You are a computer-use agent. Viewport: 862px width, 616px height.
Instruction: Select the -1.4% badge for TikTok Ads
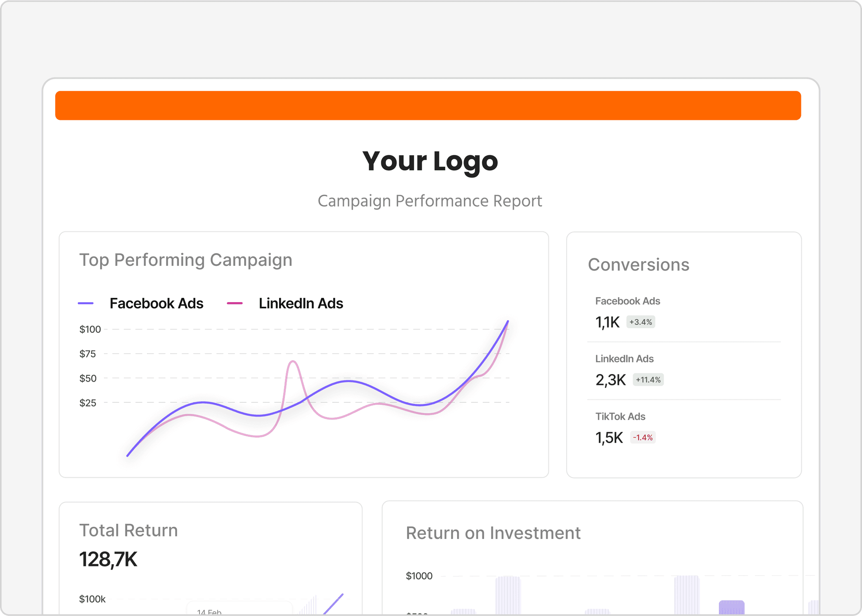643,437
